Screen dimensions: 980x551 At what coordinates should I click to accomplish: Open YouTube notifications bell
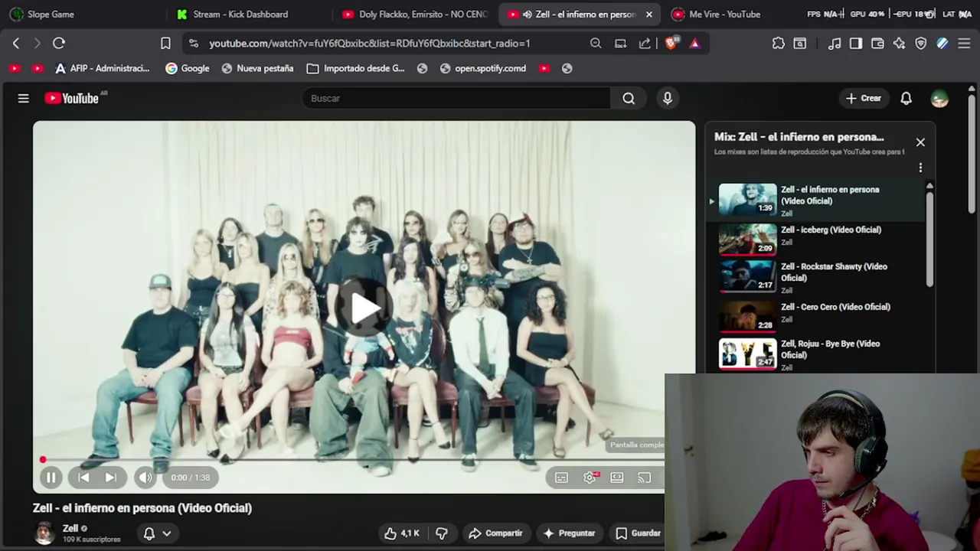pyautogui.click(x=906, y=98)
